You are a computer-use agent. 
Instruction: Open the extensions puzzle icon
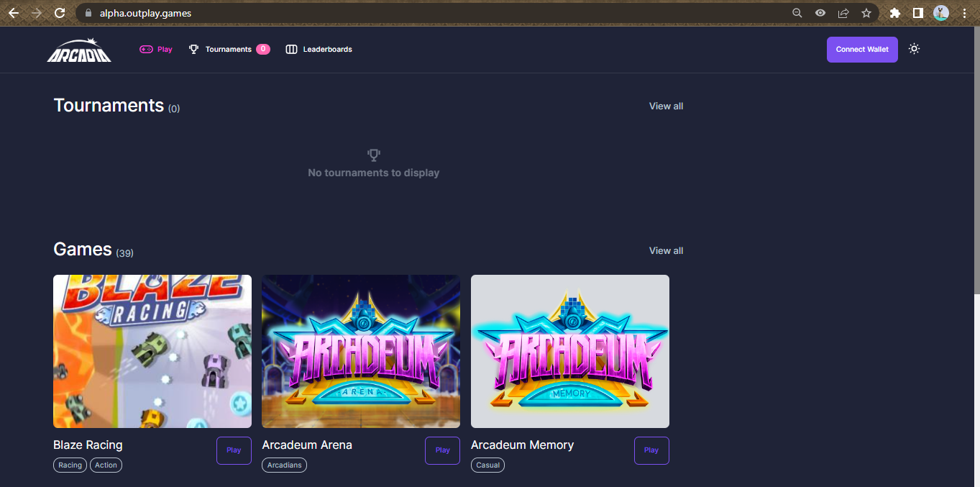894,13
